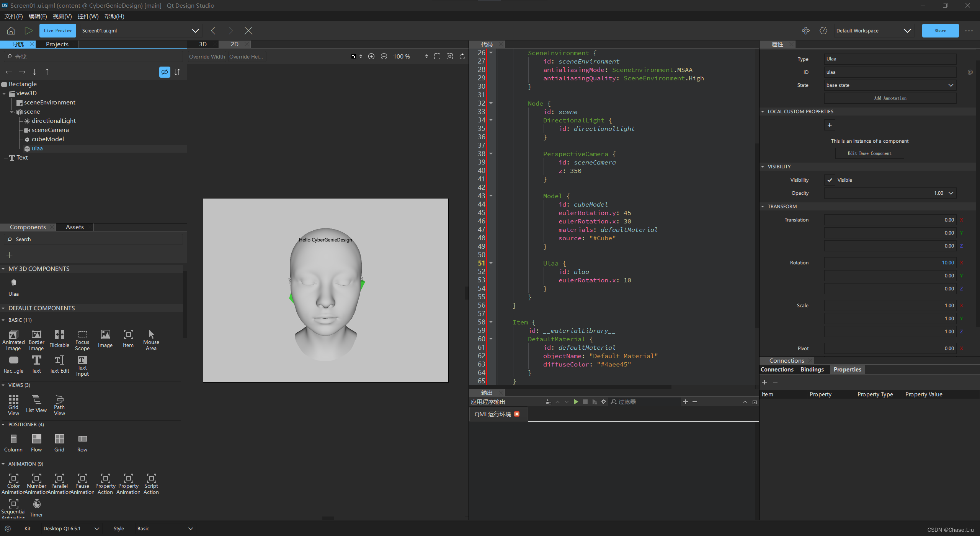Click the component Search input field
This screenshot has height=536, width=980.
pyautogui.click(x=94, y=239)
